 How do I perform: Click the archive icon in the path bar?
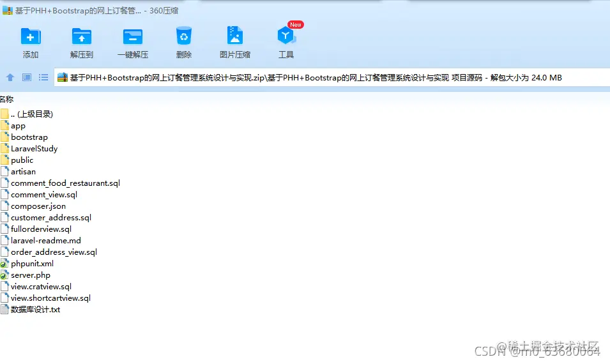[62, 77]
